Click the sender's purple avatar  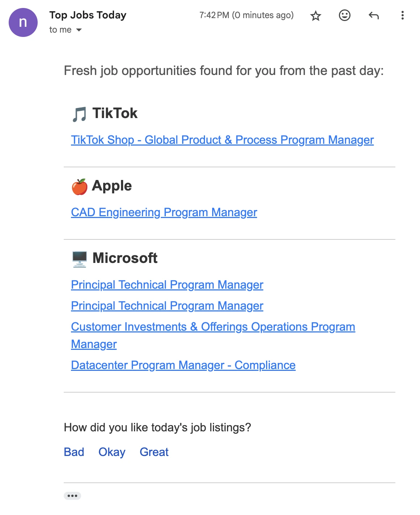coord(23,22)
